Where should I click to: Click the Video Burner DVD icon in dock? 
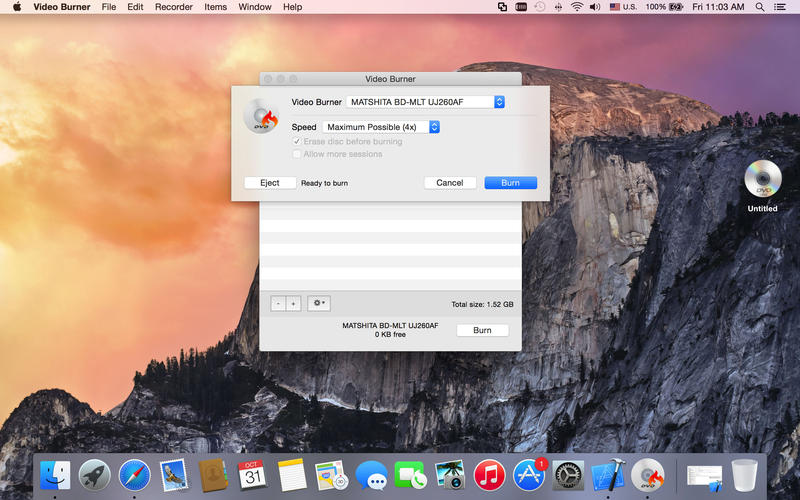point(648,474)
